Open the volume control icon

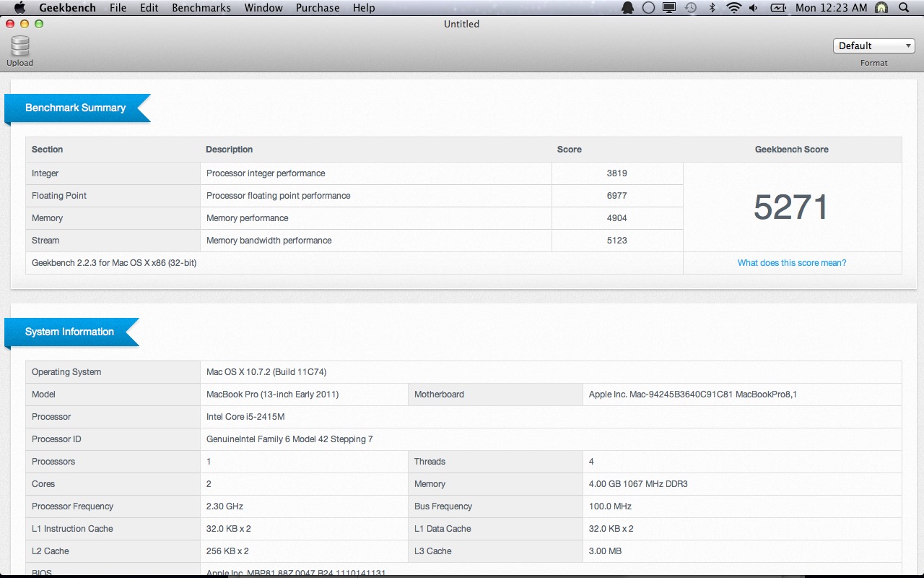pos(754,8)
